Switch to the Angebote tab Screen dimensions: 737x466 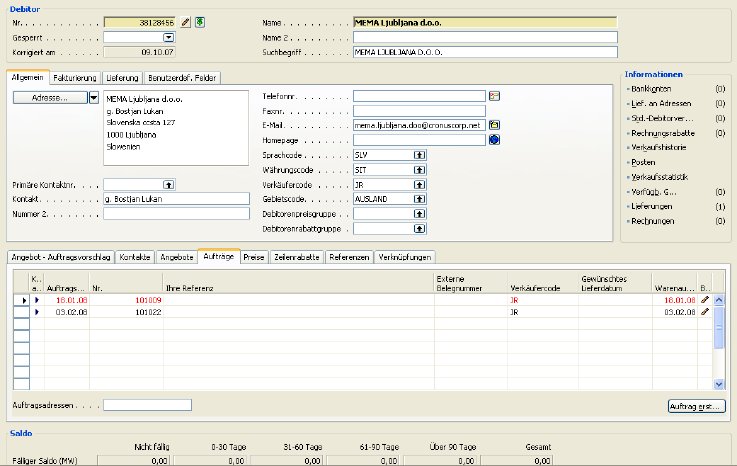click(177, 257)
